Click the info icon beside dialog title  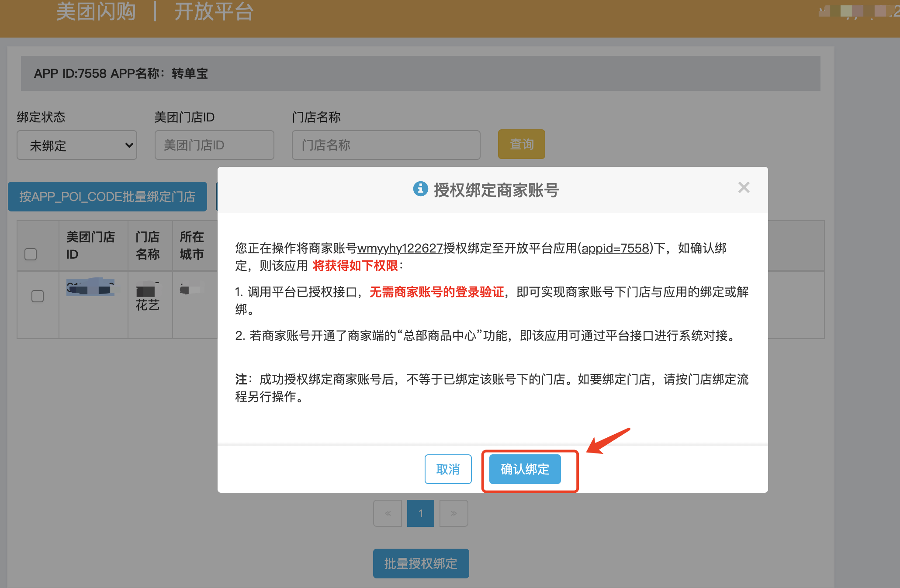click(x=420, y=189)
